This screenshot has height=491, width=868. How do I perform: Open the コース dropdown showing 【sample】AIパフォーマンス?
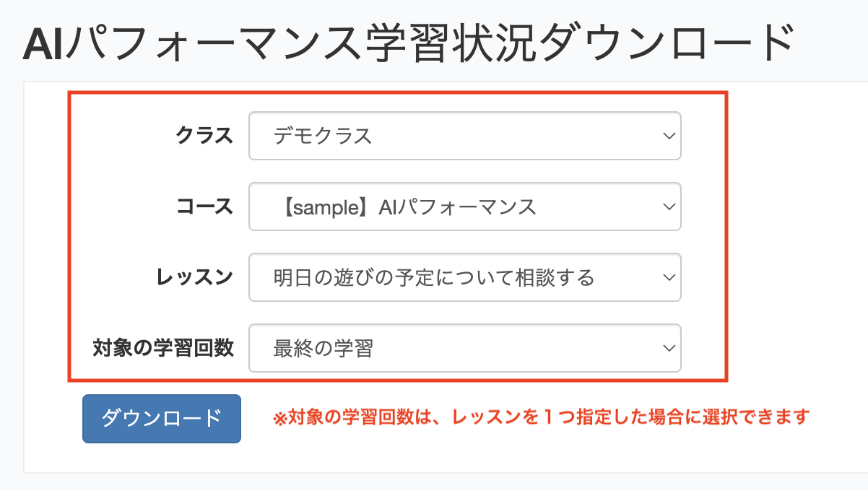[464, 207]
